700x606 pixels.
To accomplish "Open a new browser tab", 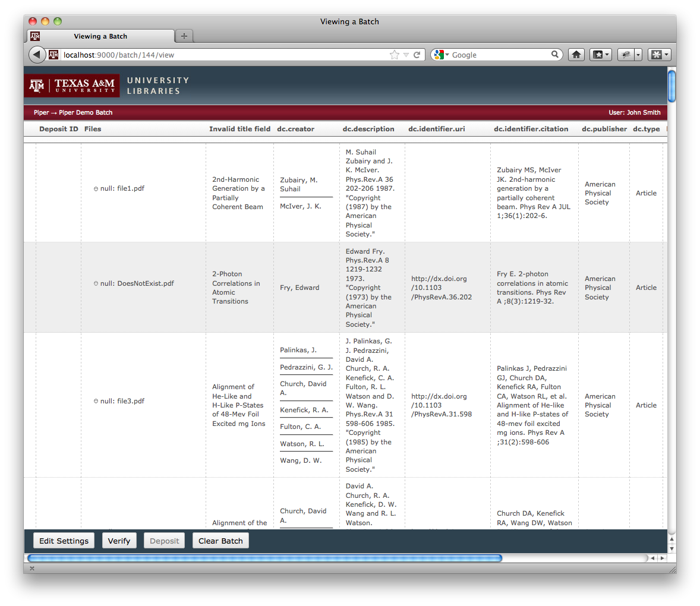I will coord(184,36).
